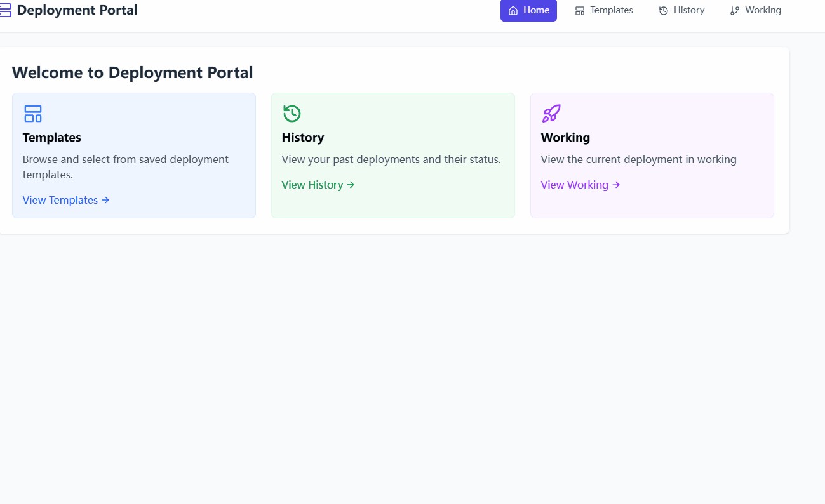825x504 pixels.
Task: Click the Templates card heading
Action: [x=52, y=137]
